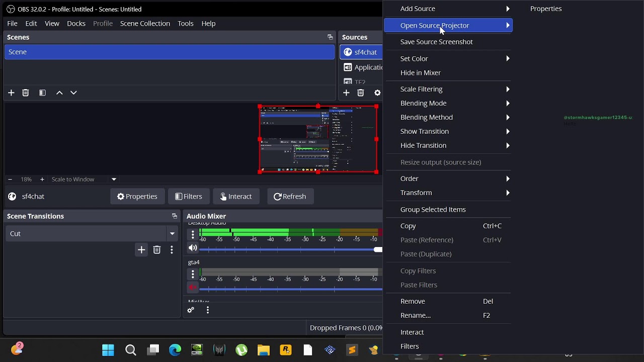Open Microsoft Edge from taskbar
The width and height of the screenshot is (644, 362).
[x=175, y=350]
